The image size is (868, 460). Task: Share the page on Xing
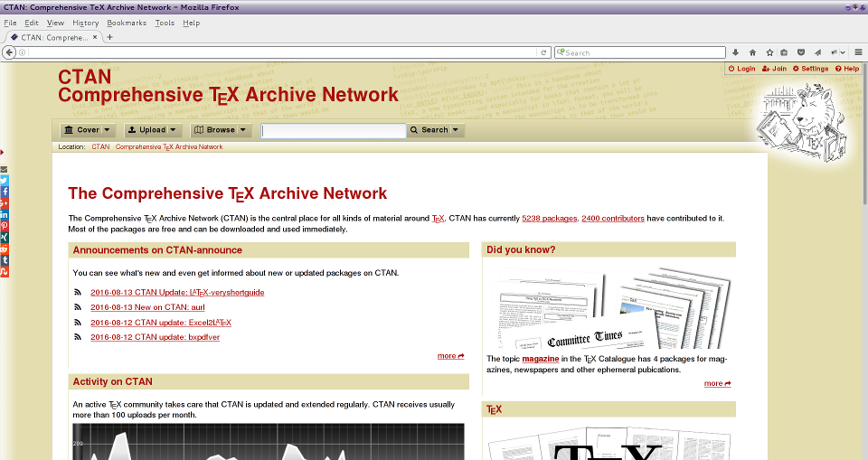[x=4, y=237]
